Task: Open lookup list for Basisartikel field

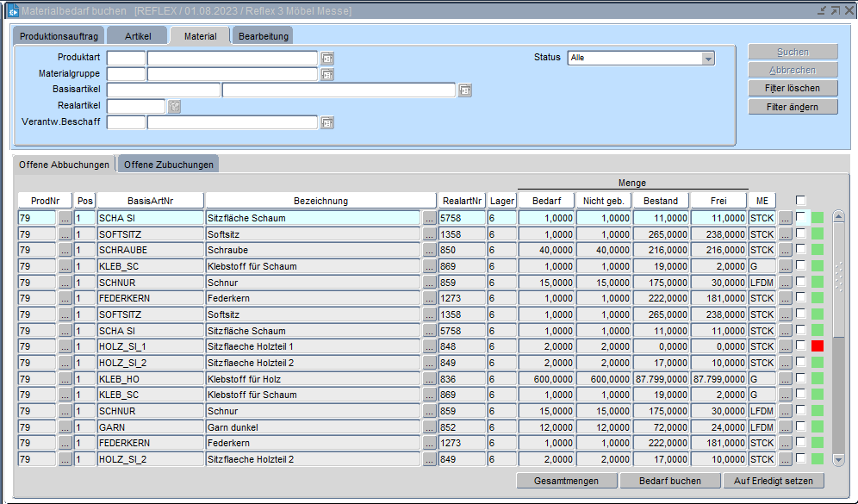Action: pos(465,90)
